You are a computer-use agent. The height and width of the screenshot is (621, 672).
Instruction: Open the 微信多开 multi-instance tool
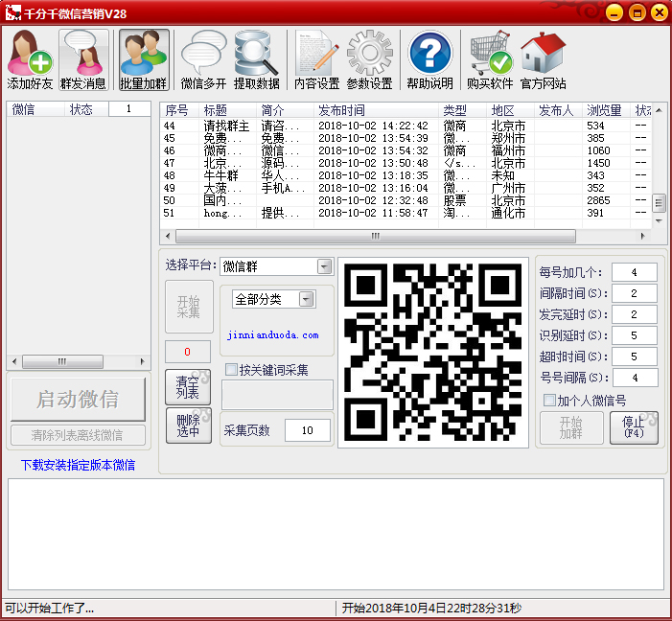point(203,60)
